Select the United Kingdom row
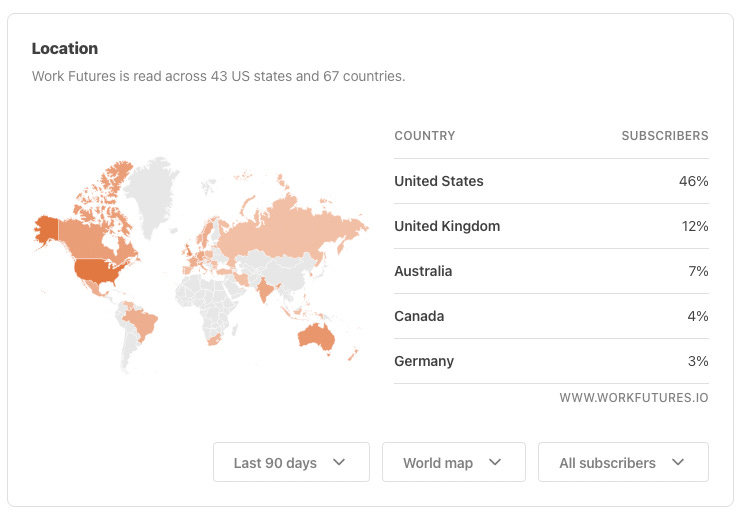 (x=551, y=226)
